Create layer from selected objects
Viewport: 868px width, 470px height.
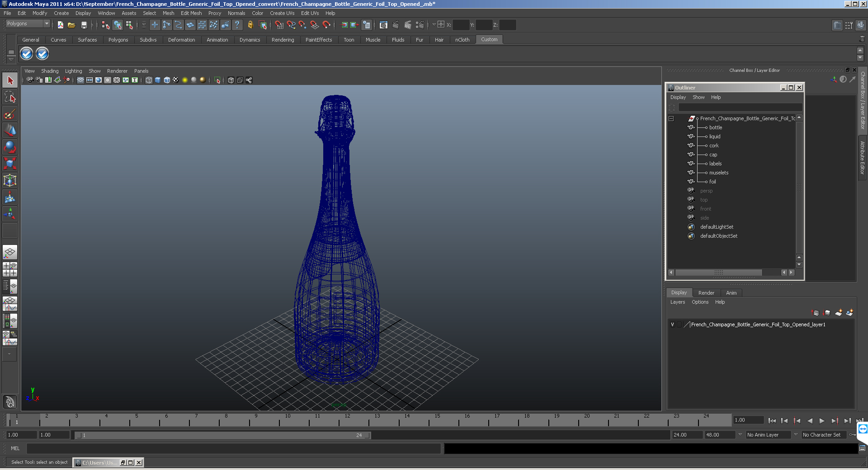[849, 313]
